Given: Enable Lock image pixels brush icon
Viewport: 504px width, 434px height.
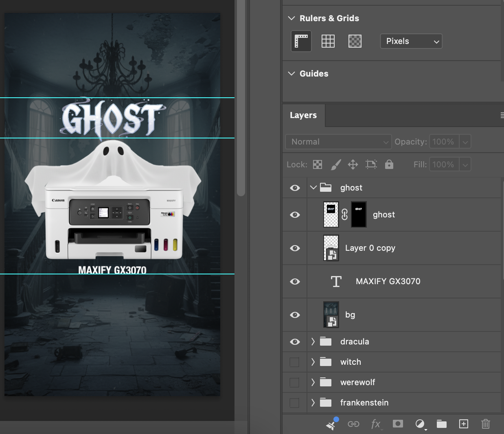Looking at the screenshot, I should click(336, 164).
